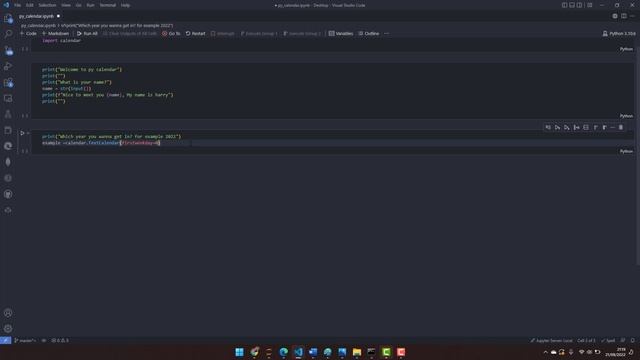Viewport: 640px width, 360px height.
Task: Open the Customize Layout icon
Action: coord(590,5)
